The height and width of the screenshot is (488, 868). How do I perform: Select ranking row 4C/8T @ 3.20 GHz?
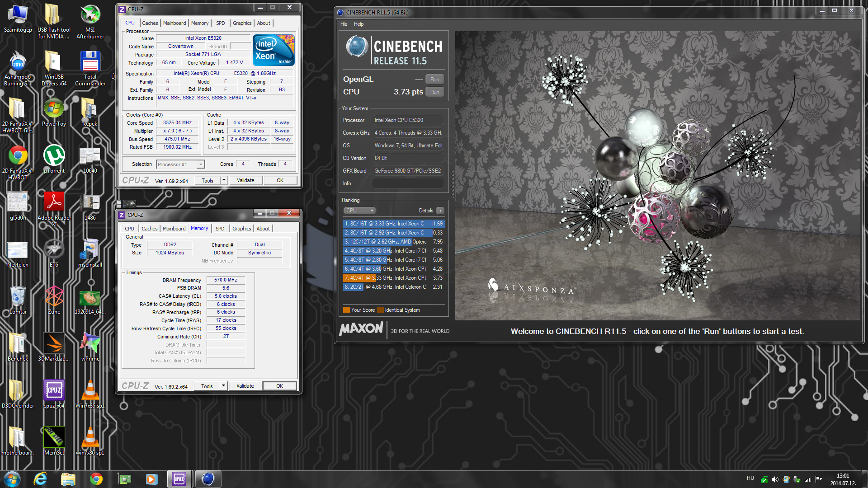(x=394, y=251)
